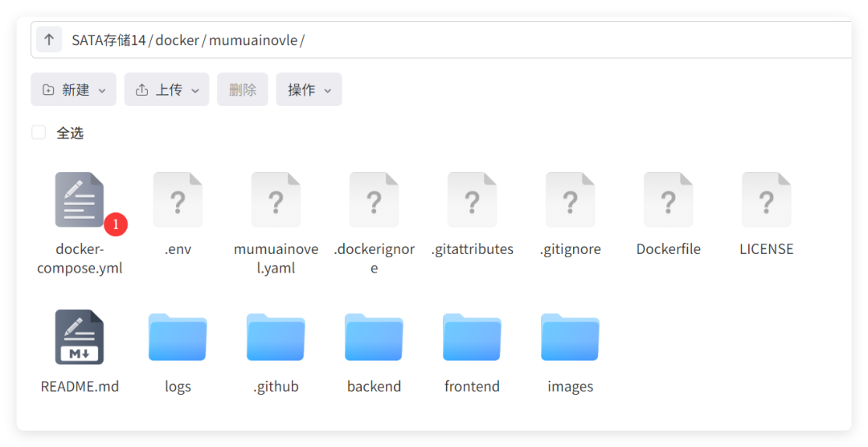Open docker-compose.yml file icon
This screenshot has height=447, width=868.
pyautogui.click(x=79, y=199)
